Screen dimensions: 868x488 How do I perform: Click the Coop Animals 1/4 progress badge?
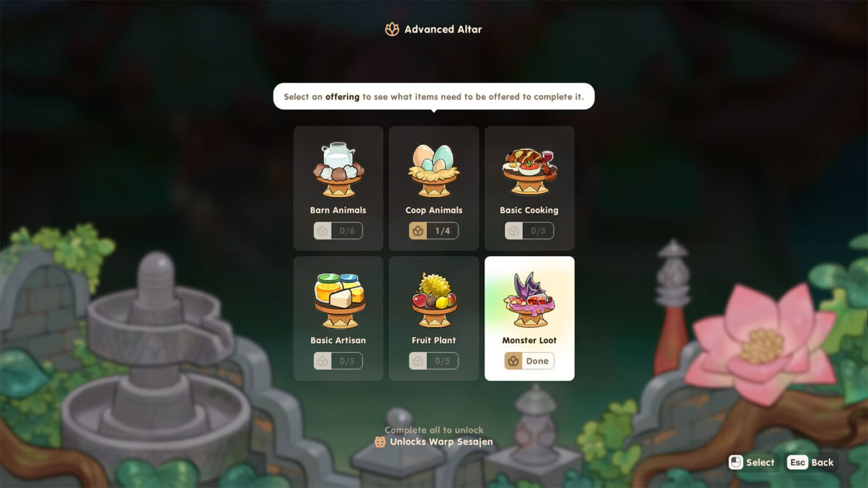tap(434, 231)
